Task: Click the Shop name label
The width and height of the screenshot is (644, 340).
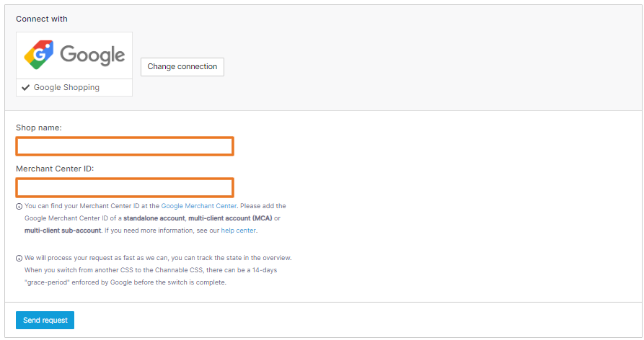Action: coord(39,127)
